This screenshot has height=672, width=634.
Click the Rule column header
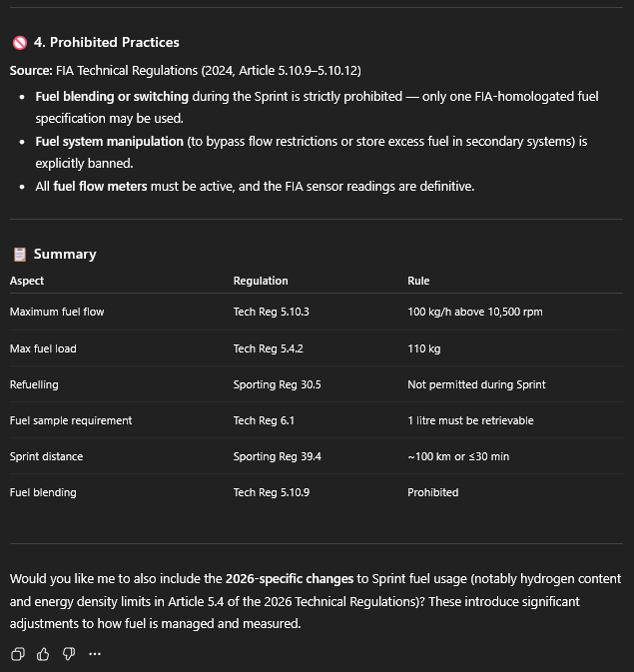(418, 281)
